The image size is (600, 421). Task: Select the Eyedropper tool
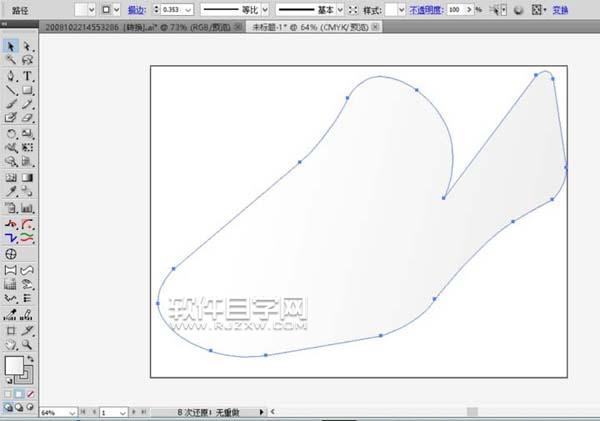[x=11, y=190]
